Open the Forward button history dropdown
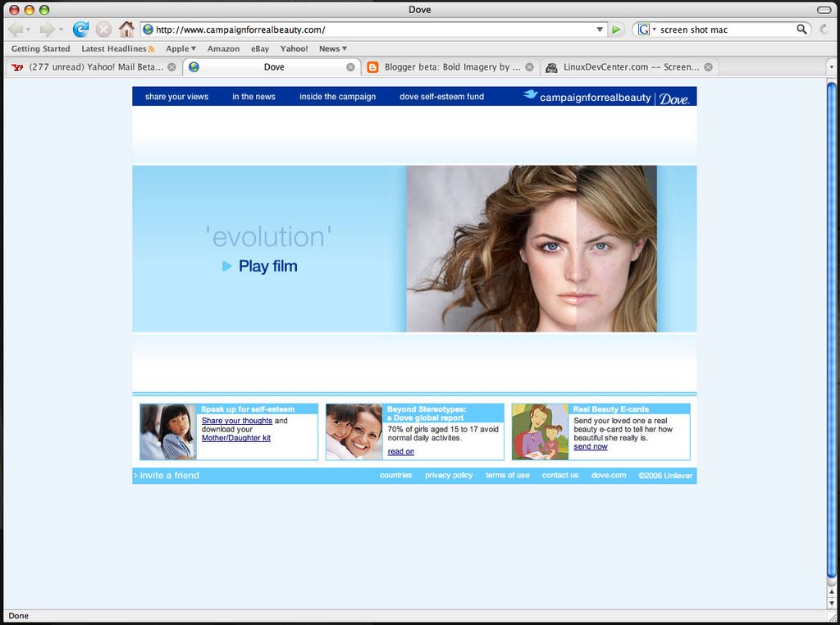This screenshot has width=840, height=625. 61,30
